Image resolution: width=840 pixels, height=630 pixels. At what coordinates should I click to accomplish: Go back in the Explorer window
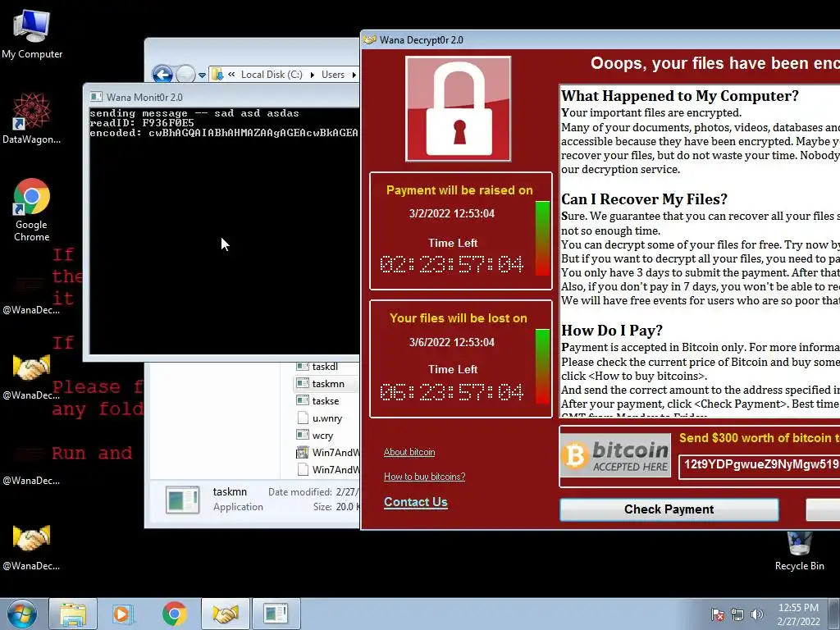pos(162,74)
